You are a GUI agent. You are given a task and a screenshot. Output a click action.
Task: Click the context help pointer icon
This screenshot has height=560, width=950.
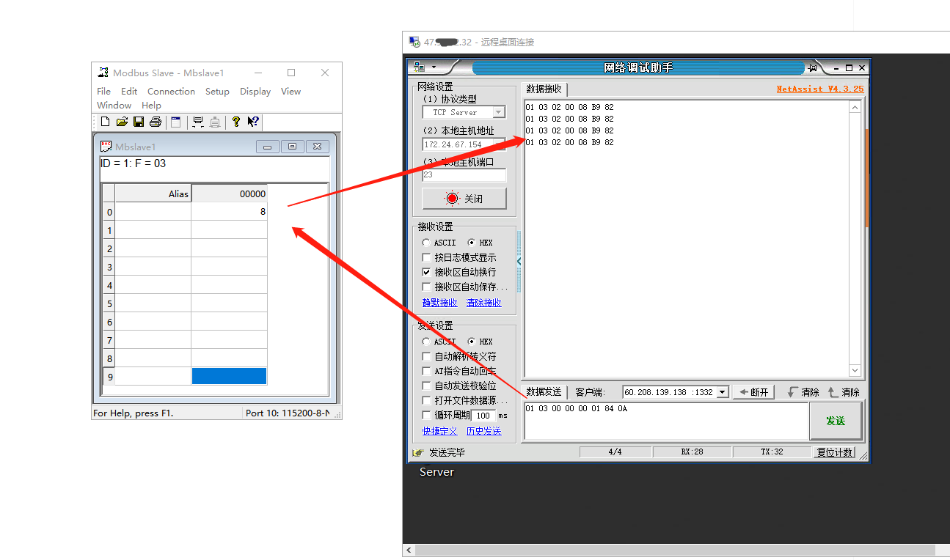pyautogui.click(x=252, y=122)
